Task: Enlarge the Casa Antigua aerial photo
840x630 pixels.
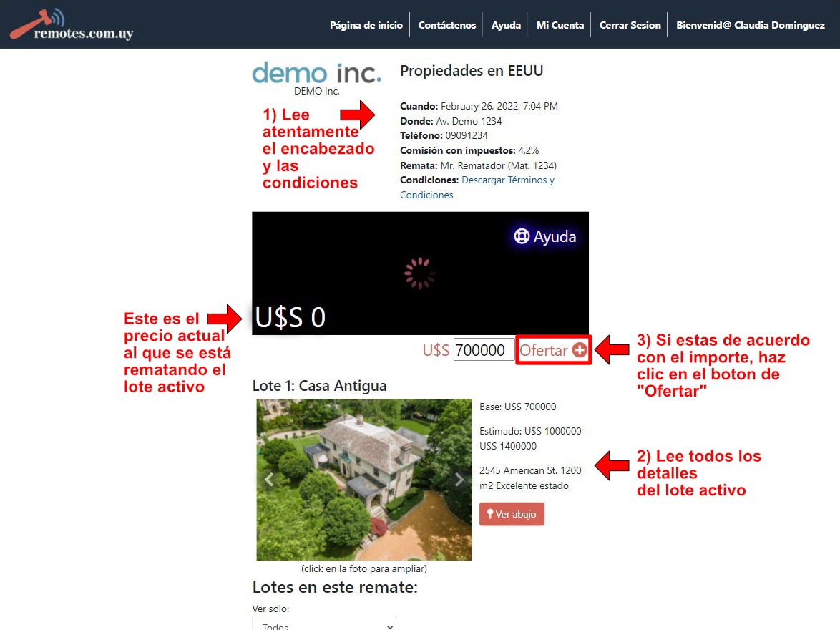Action: click(x=364, y=480)
